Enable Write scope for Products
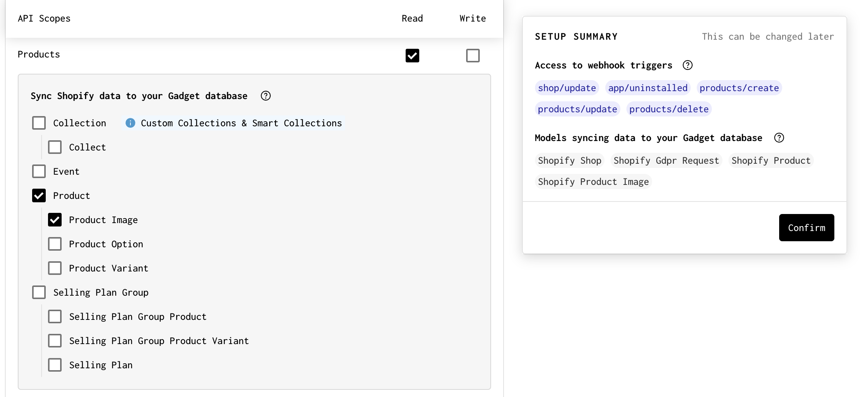The width and height of the screenshot is (868, 397). (x=473, y=55)
